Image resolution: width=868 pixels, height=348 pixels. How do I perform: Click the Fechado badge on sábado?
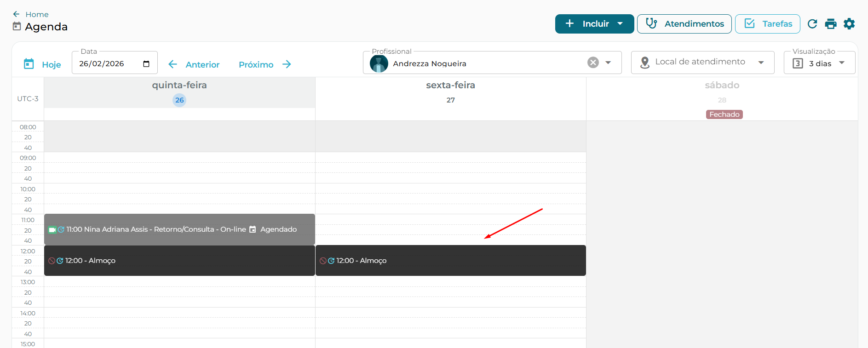pyautogui.click(x=724, y=114)
